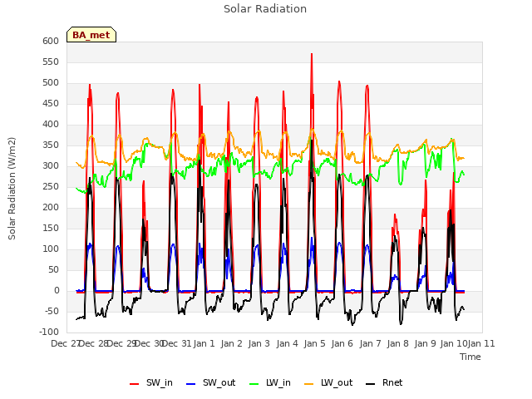Toggle the LW_in legend label
532x399 pixels.
tap(278, 382)
